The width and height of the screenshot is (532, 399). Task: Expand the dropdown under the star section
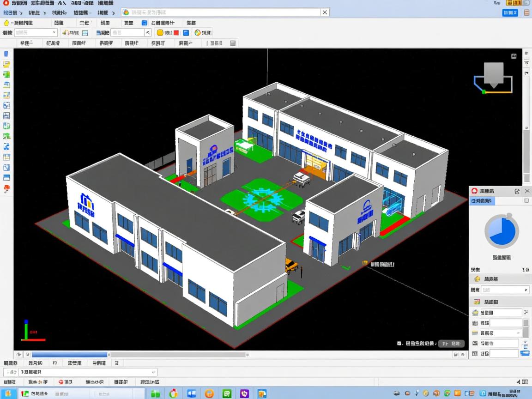tap(505, 290)
